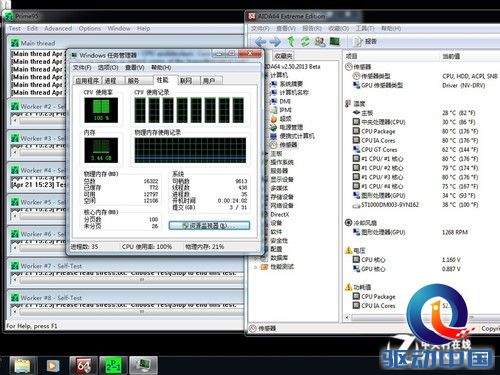Switch to 应用程序 tab in Task Manager
The width and height of the screenshot is (500, 375).
(x=87, y=81)
